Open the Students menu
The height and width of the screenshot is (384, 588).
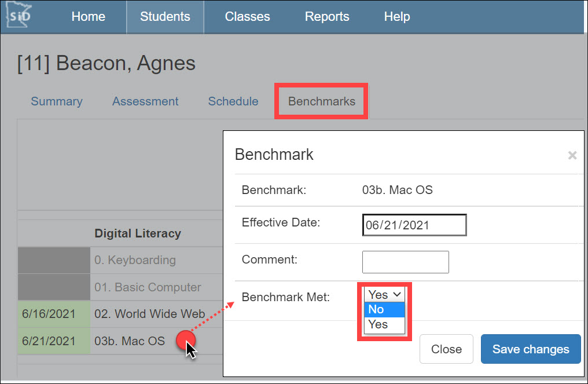(165, 16)
